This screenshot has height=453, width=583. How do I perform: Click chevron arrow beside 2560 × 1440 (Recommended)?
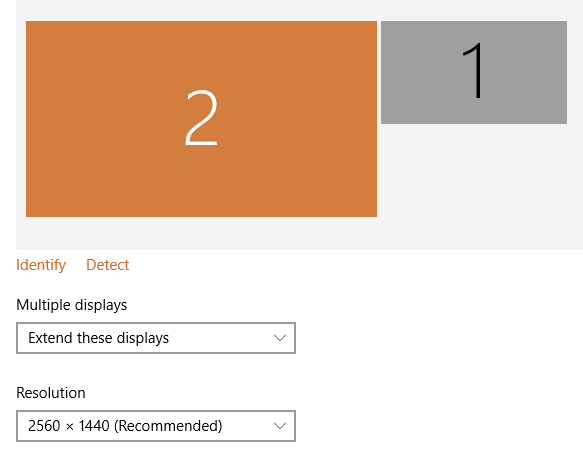tap(280, 426)
